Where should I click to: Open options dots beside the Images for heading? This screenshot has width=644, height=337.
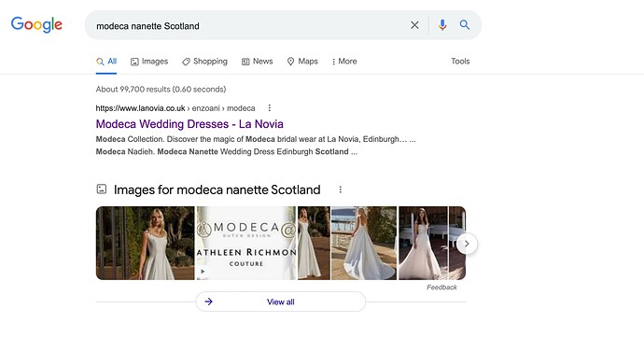[x=340, y=190]
